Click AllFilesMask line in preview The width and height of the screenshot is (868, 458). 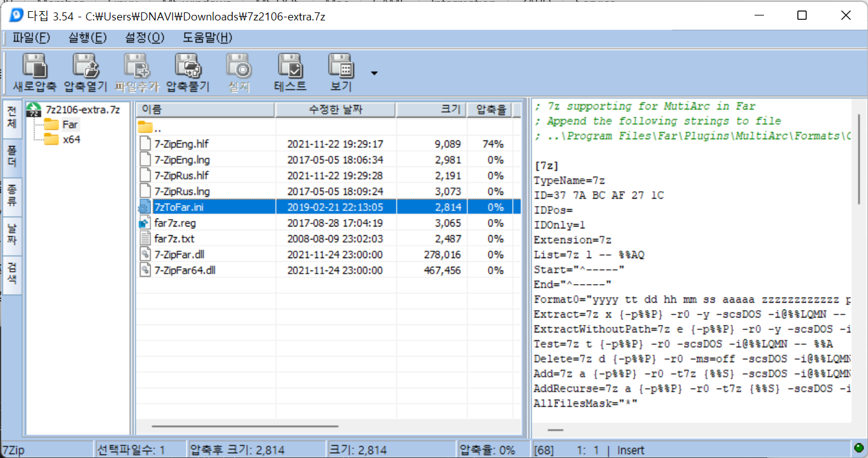585,404
